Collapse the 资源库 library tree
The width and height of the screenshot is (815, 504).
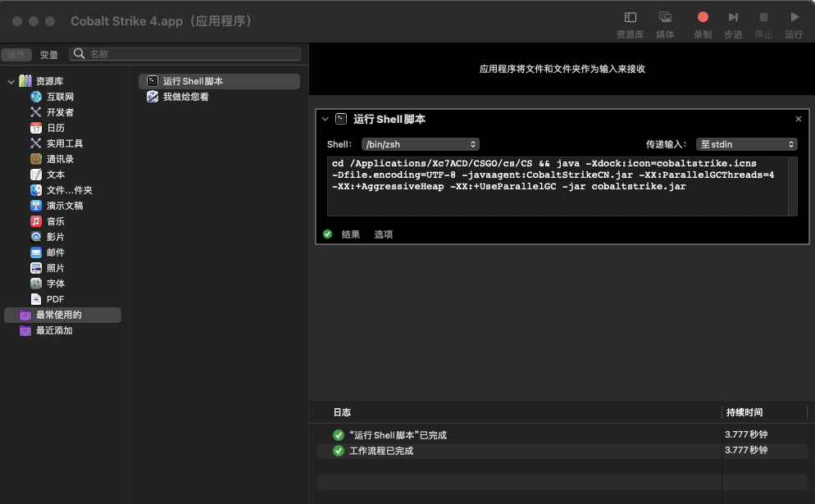[x=11, y=82]
